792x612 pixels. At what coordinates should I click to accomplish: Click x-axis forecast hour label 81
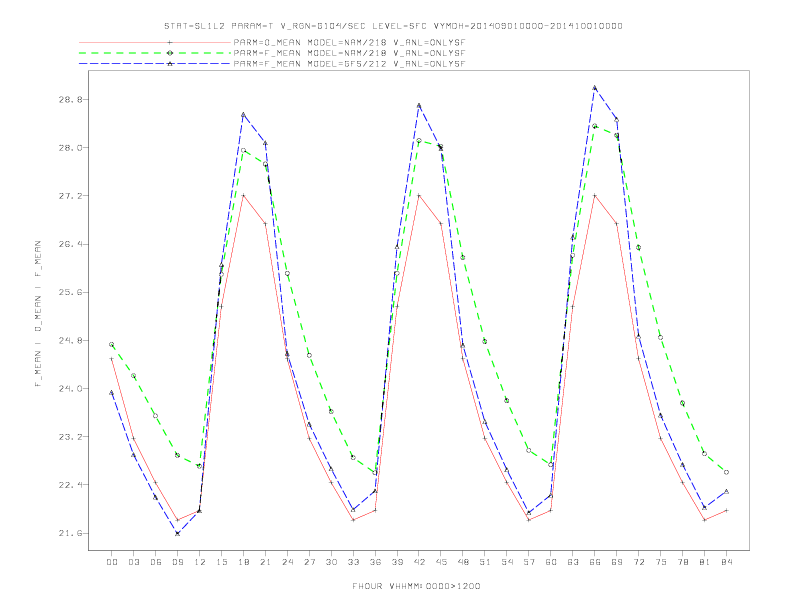point(705,562)
